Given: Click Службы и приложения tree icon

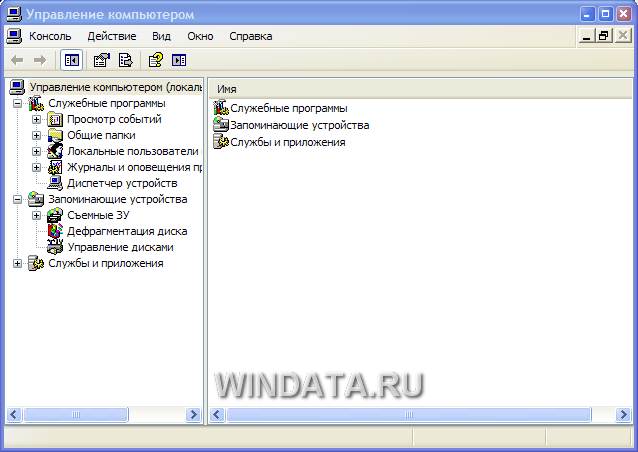Looking at the screenshot, I should coord(36,263).
